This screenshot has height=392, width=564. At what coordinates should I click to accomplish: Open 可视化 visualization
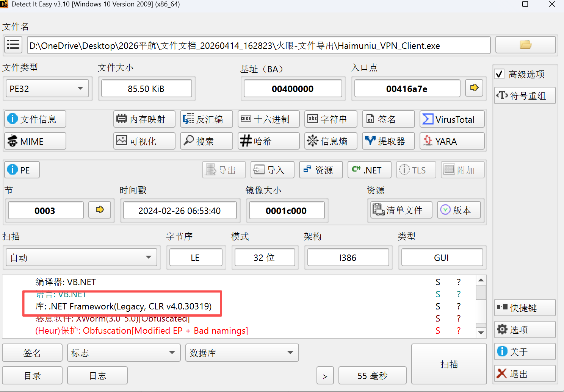click(144, 141)
